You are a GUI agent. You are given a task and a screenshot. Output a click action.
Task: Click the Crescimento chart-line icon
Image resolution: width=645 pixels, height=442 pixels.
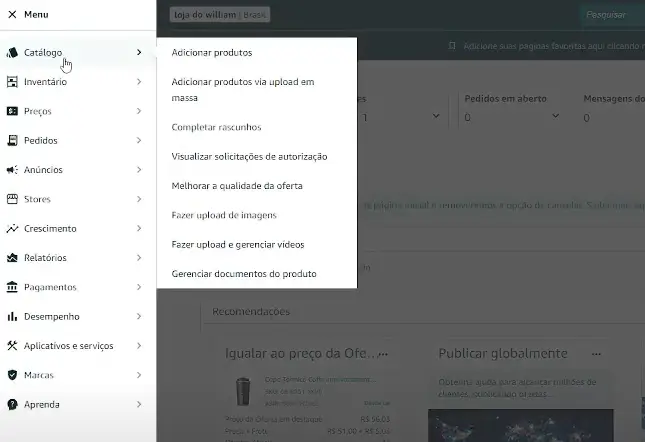tap(12, 229)
